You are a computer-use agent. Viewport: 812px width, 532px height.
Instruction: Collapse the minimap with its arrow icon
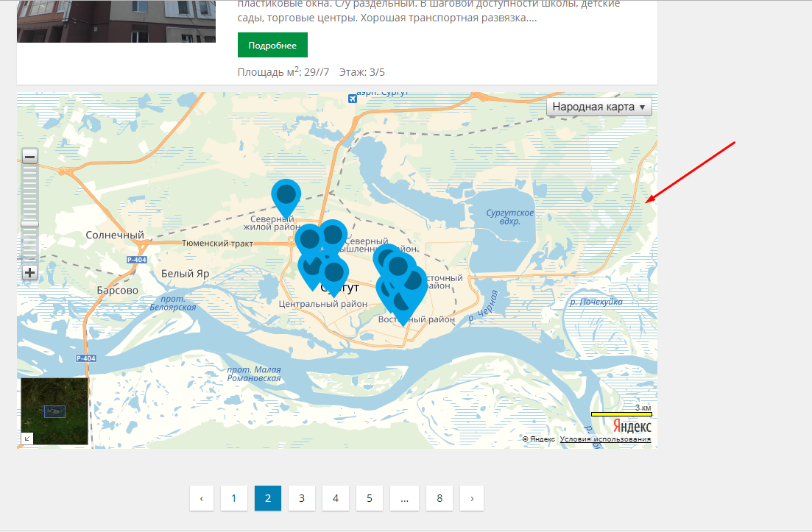[27, 439]
